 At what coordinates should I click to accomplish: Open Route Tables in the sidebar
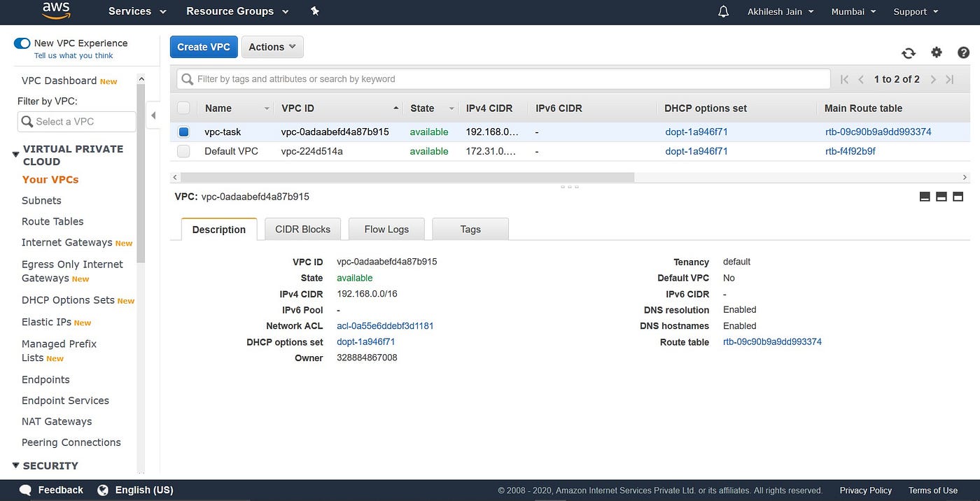click(52, 221)
